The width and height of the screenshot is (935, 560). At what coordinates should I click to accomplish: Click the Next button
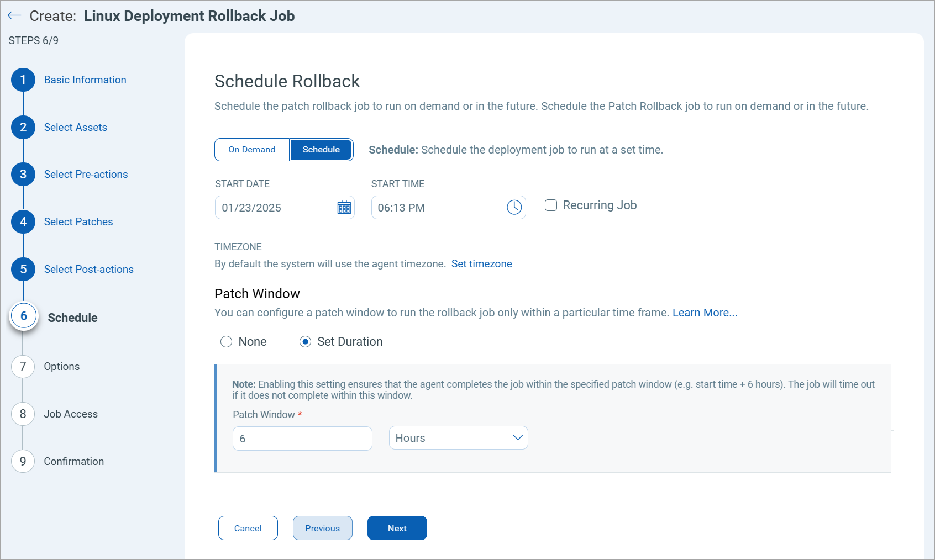coord(397,528)
